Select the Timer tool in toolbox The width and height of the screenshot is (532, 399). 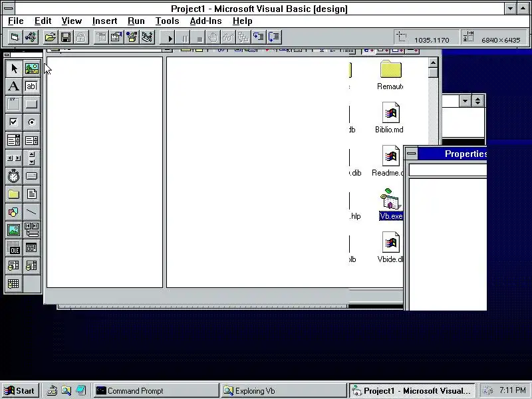[x=14, y=176]
